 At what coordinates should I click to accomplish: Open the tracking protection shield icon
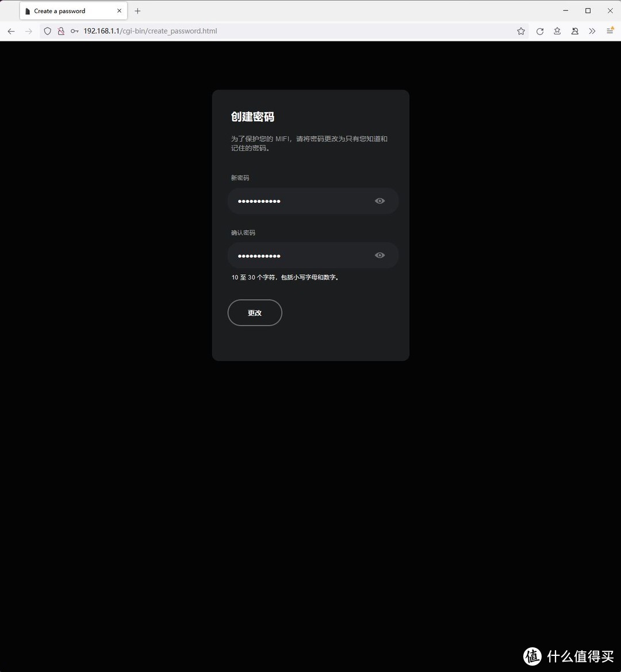coord(48,31)
